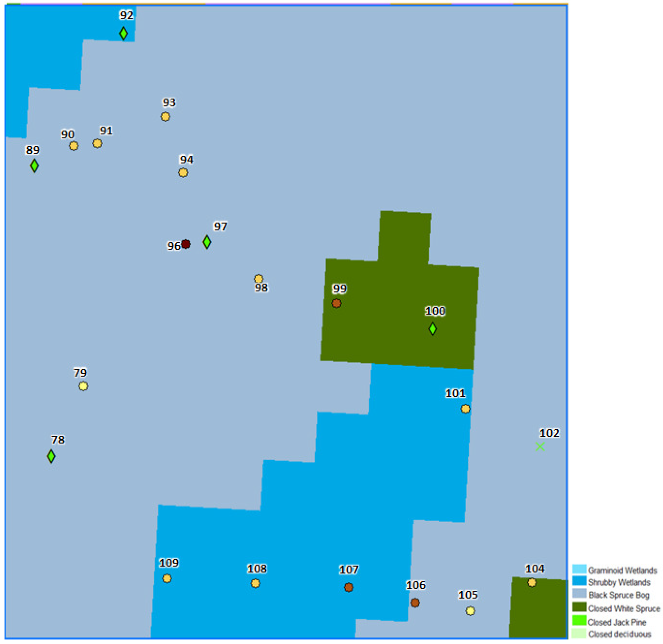The image size is (663, 644).
Task: Click the brown point labeled 99
Action: [336, 304]
